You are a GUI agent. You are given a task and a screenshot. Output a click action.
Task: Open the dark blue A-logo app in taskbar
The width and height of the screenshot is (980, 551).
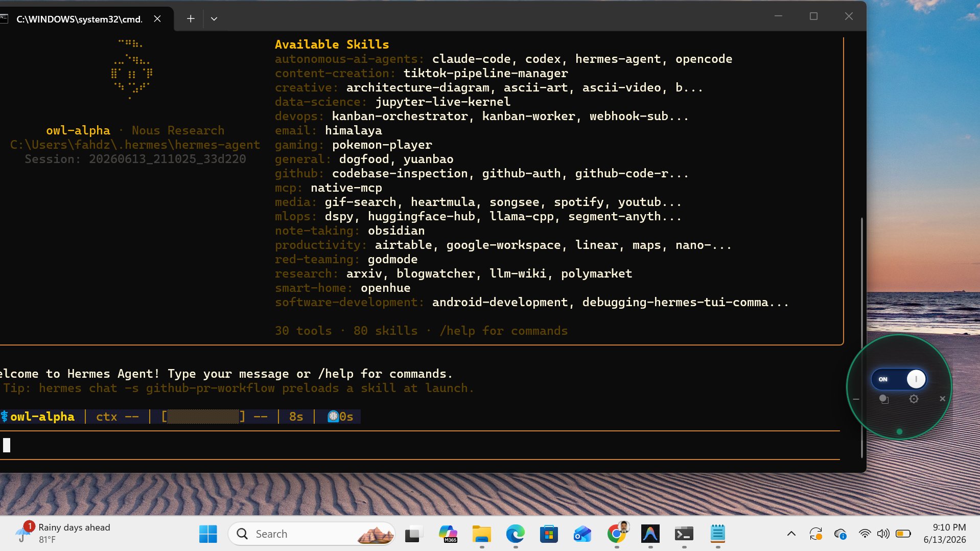tap(650, 534)
